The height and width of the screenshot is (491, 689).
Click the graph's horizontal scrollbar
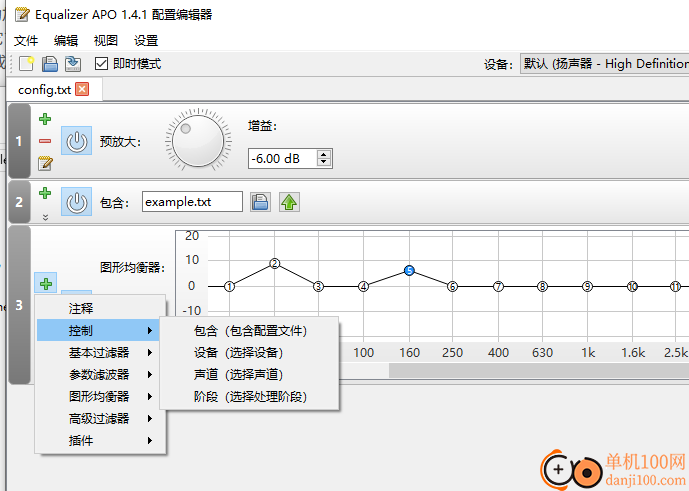point(539,371)
